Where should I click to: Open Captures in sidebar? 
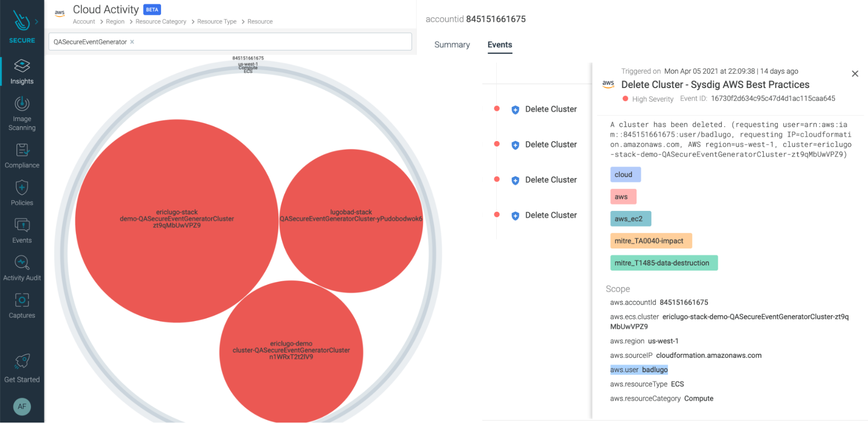[x=22, y=306]
